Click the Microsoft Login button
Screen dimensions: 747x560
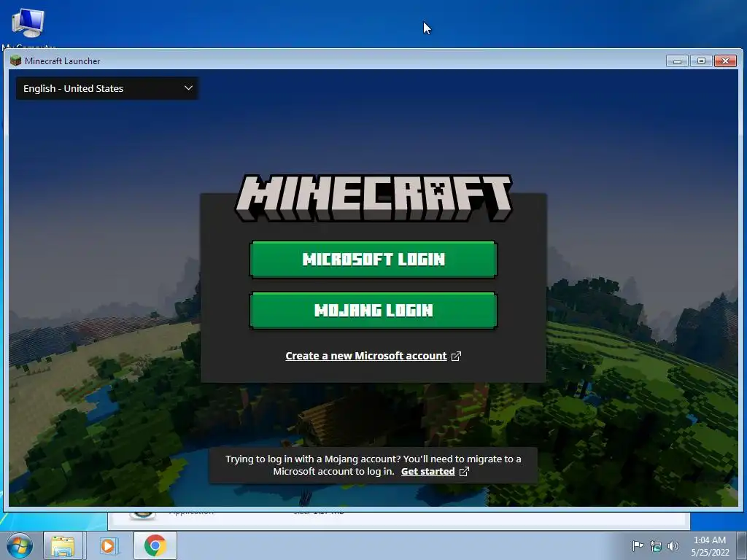tap(373, 260)
